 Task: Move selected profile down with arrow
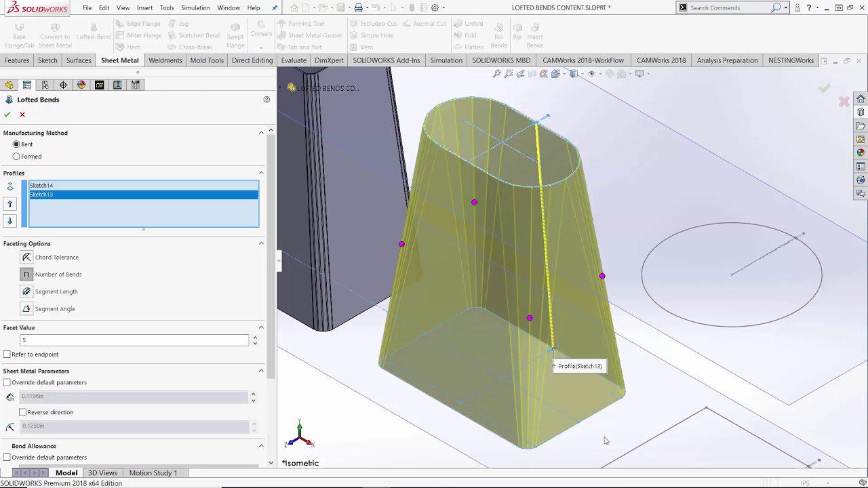point(9,221)
